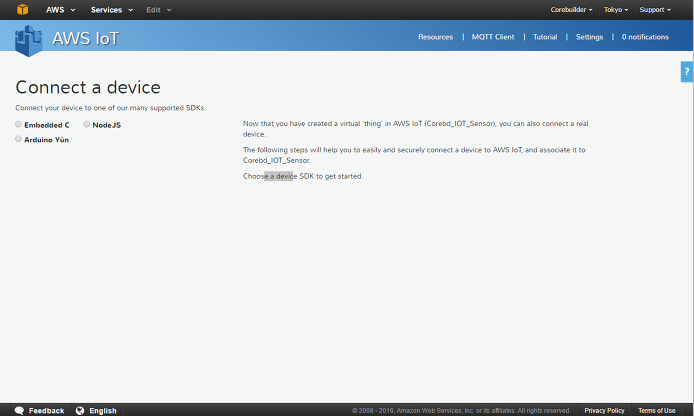This screenshot has width=694, height=416.
Task: Expand the Services dropdown menu
Action: (112, 10)
